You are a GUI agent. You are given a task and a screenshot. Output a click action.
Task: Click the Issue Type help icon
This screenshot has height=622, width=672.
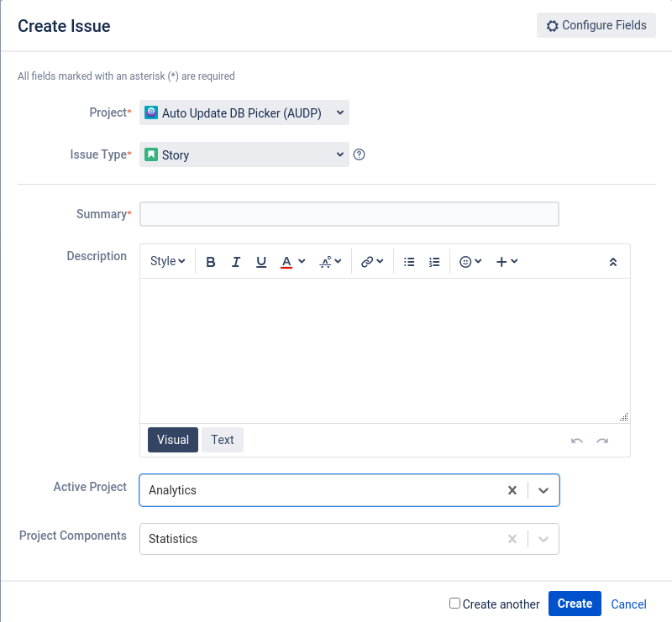pos(360,154)
